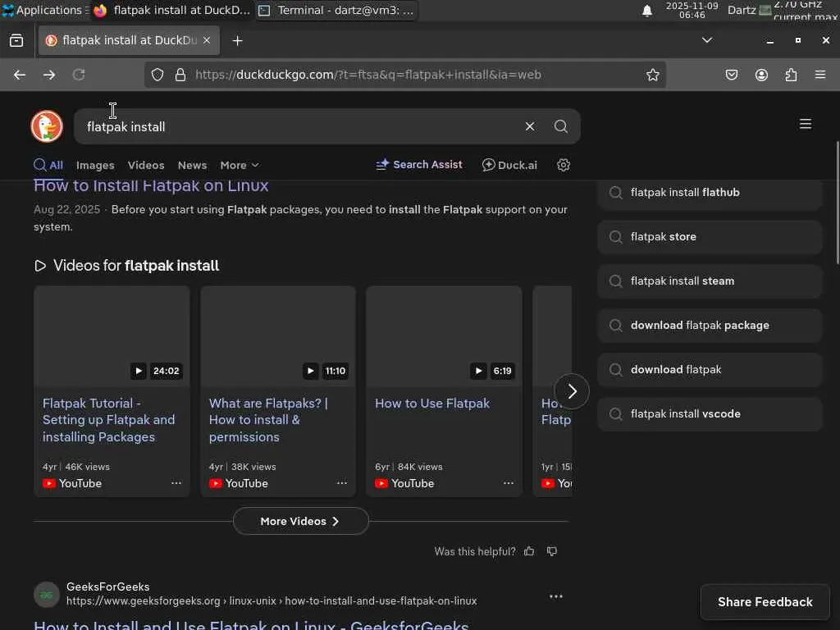Expand the More search categories dropdown
Image resolution: width=840 pixels, height=630 pixels.
tap(240, 166)
